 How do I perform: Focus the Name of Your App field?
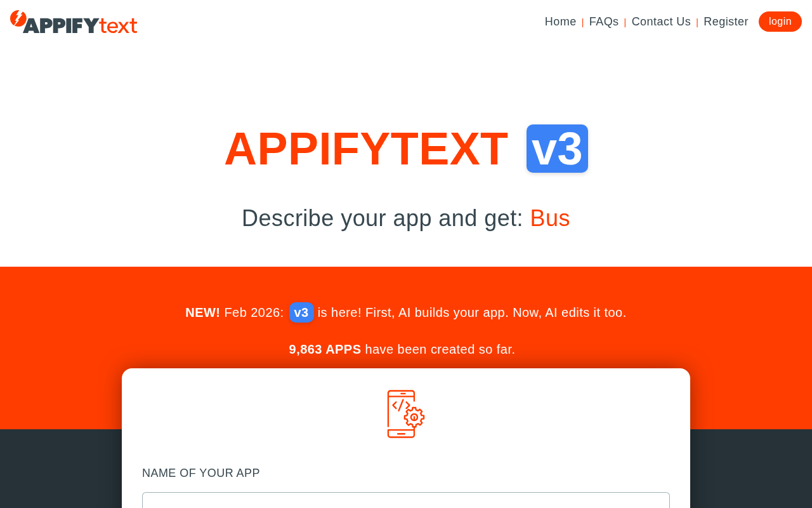tap(406, 500)
